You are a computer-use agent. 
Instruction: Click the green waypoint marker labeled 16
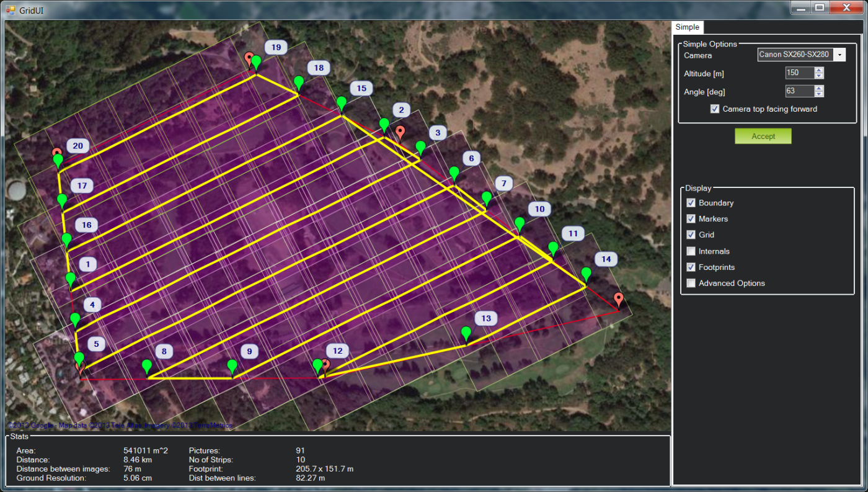[66, 241]
